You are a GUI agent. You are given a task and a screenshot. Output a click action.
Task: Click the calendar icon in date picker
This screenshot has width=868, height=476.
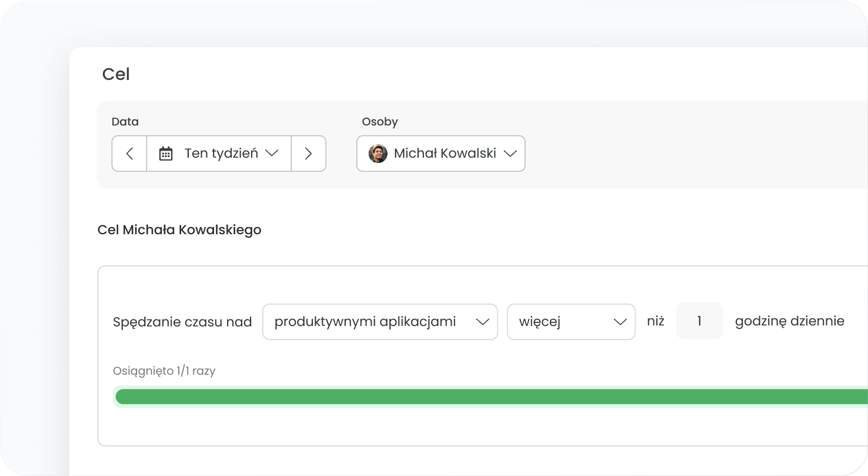point(166,154)
